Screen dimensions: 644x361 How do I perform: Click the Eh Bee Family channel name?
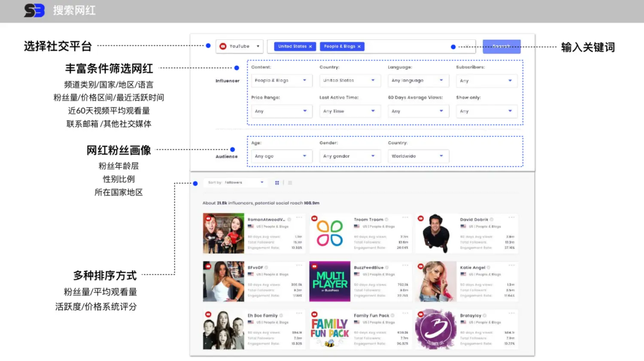263,316
